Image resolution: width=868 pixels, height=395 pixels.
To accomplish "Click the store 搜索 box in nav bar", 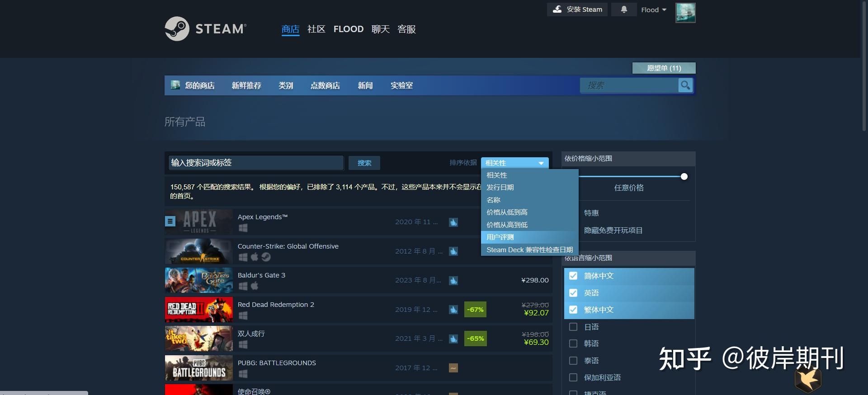I will click(629, 85).
